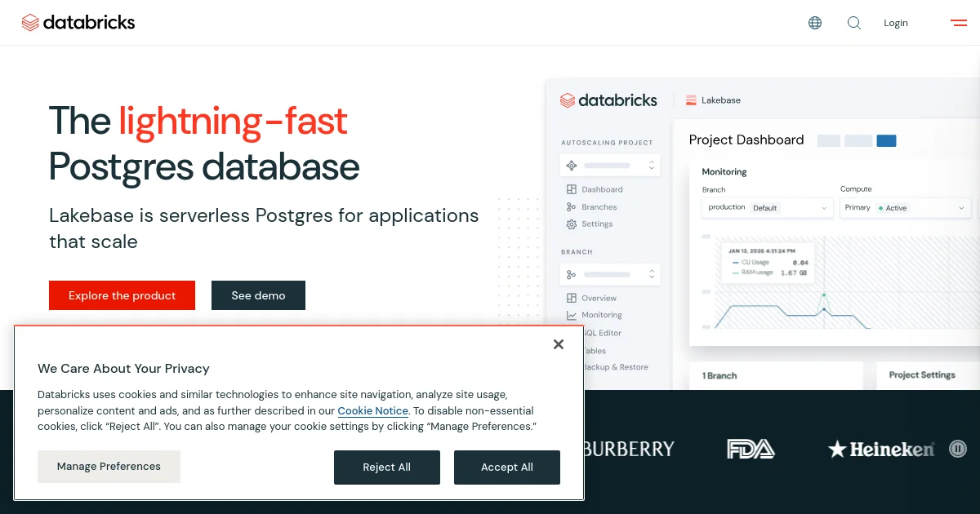Click the Monitoring chart icon
The image size is (980, 514).
tap(572, 315)
